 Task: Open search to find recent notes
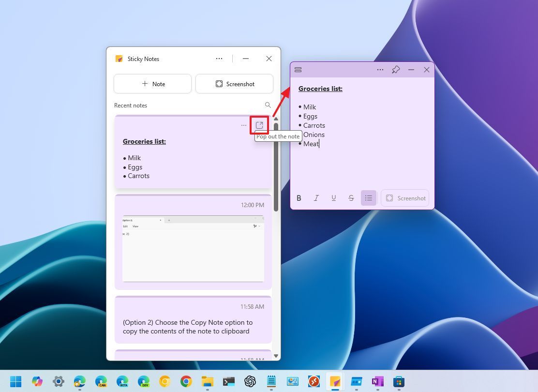point(268,105)
